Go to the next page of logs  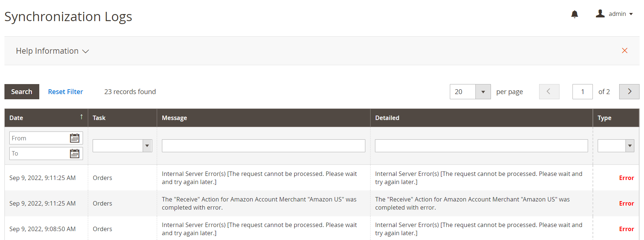point(629,91)
